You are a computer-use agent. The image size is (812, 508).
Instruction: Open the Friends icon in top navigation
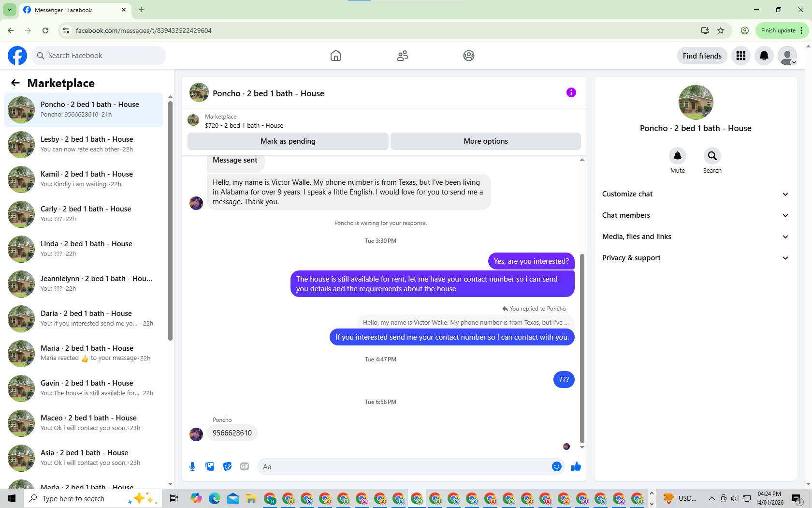(x=403, y=56)
